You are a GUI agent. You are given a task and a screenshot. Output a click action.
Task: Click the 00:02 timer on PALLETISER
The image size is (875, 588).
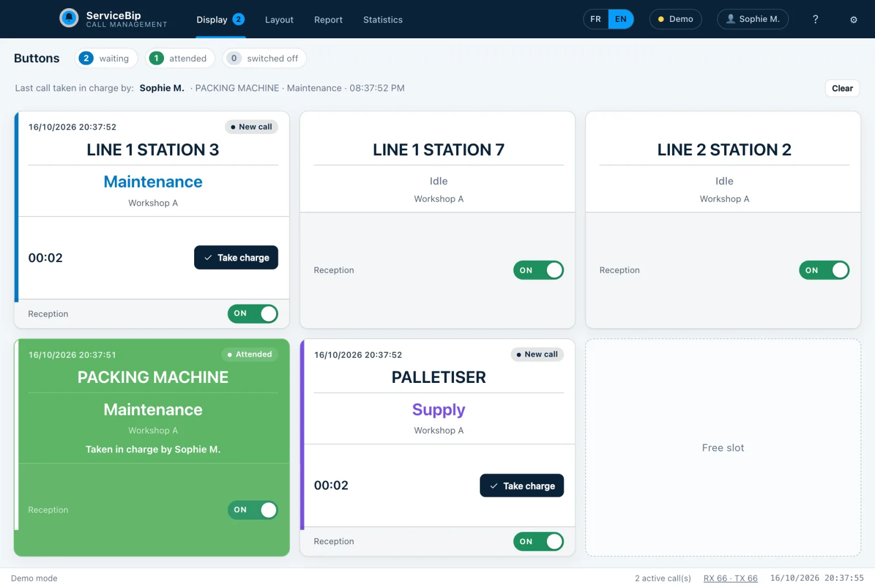(x=331, y=486)
